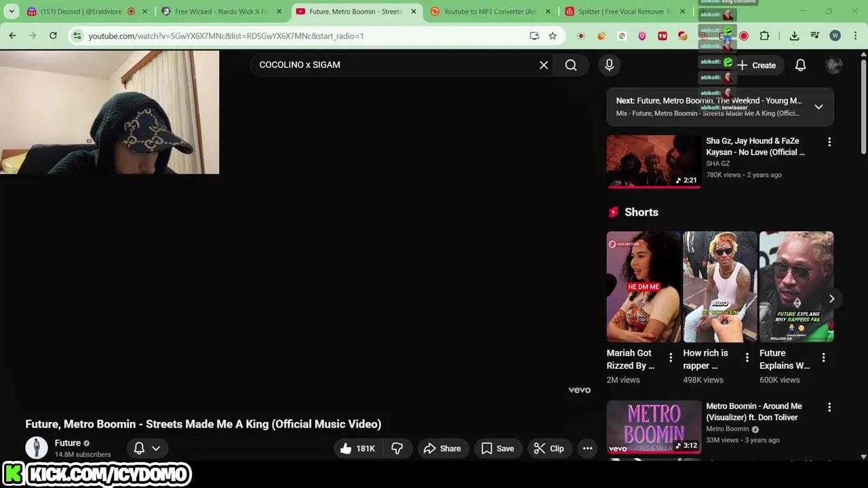
Task: Dislike the video with thumbs down
Action: point(397,449)
